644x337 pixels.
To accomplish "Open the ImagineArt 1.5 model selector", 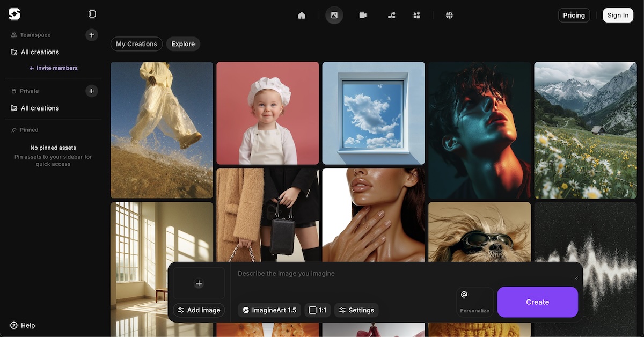I will (269, 310).
